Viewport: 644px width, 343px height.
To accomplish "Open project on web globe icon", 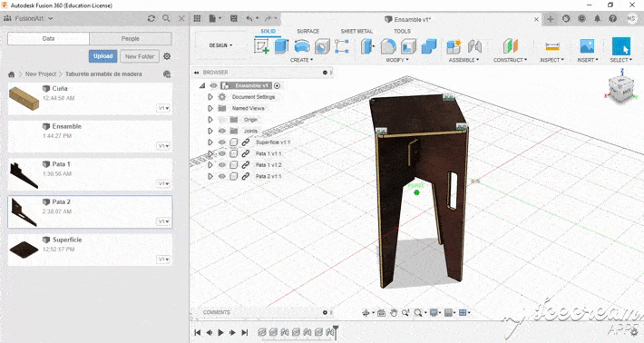I will tap(167, 74).
